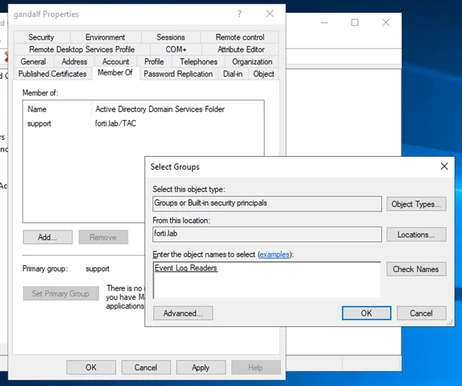This screenshot has height=386, width=462.
Task: Switch to the Environment tab
Action: (x=105, y=37)
